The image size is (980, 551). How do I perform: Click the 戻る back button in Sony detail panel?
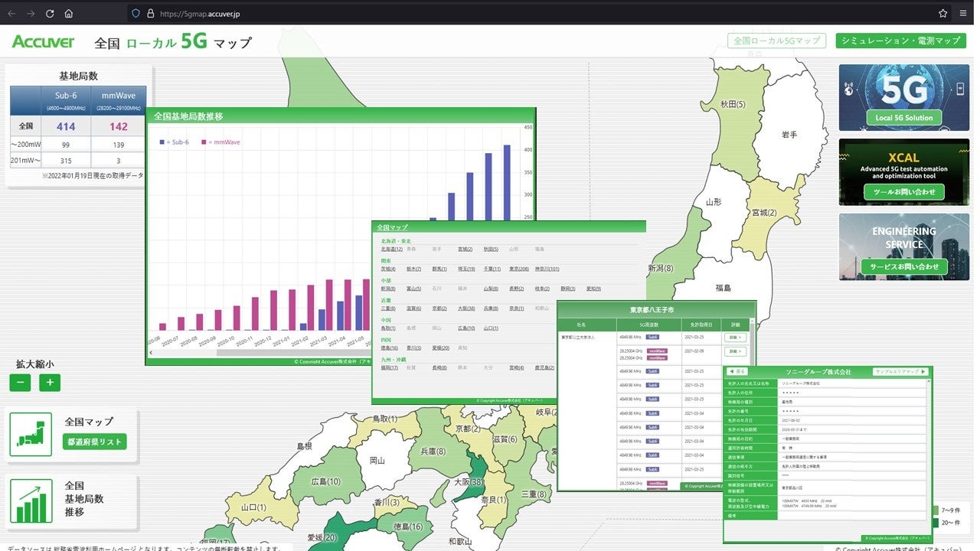737,372
